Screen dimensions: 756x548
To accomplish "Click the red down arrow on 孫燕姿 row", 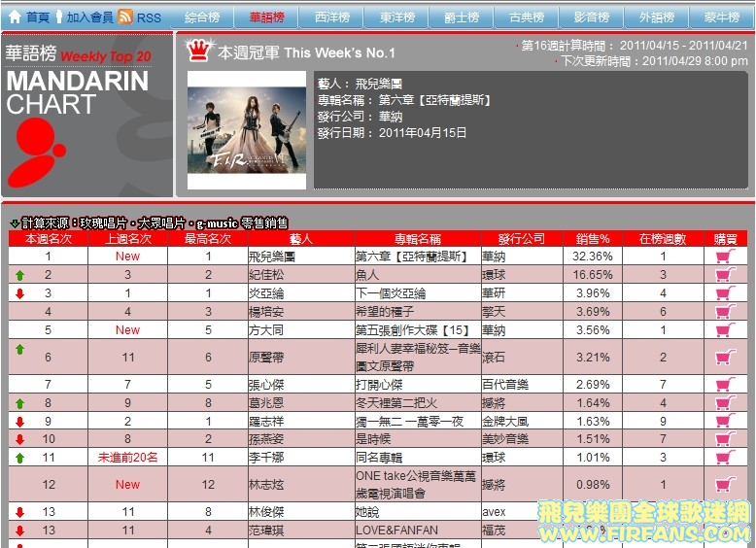I will (x=19, y=439).
